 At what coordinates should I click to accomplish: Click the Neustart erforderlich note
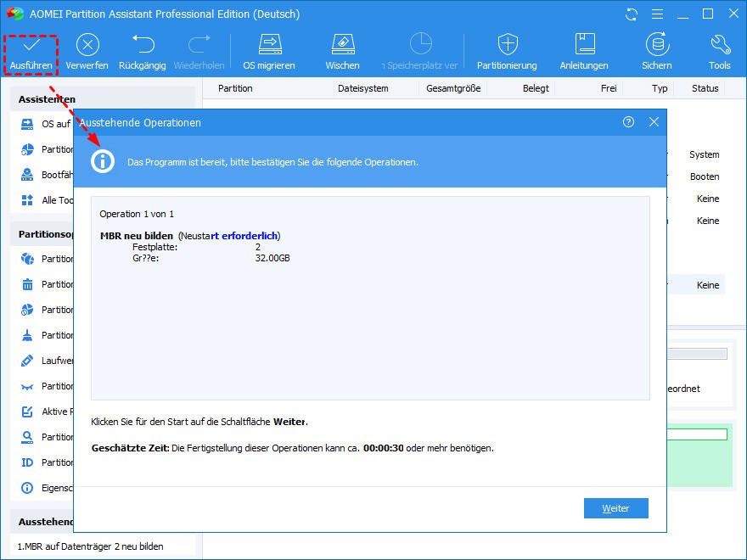(x=229, y=236)
